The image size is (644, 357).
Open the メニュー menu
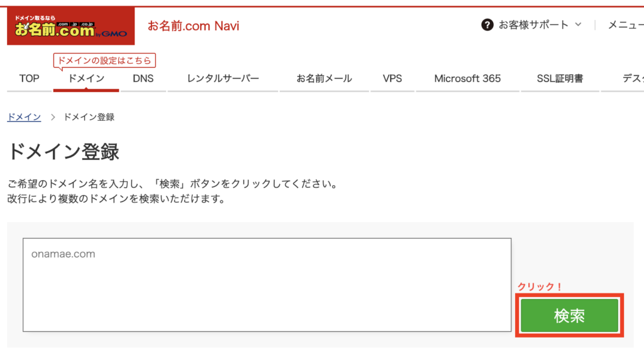626,25
